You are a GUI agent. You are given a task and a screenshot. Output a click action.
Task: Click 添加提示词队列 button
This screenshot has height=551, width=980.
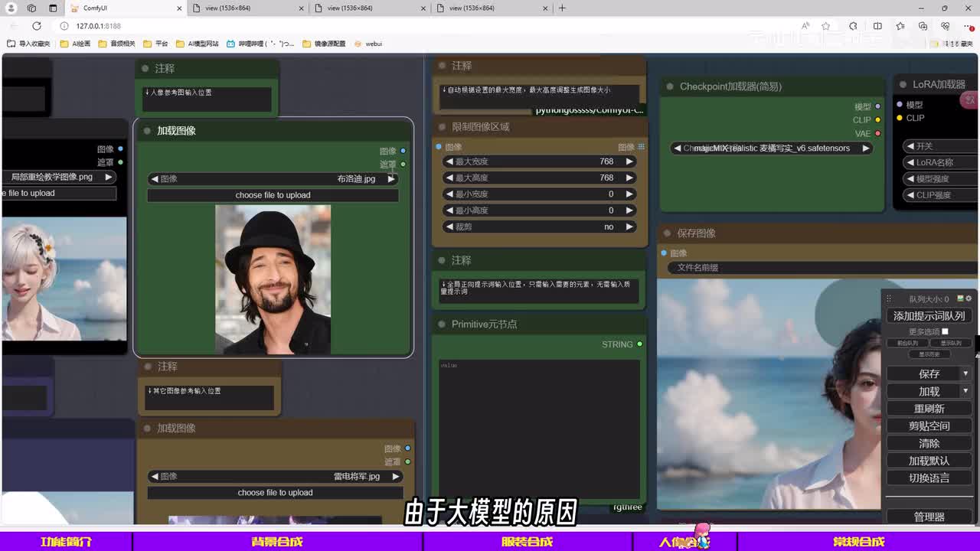(x=929, y=316)
